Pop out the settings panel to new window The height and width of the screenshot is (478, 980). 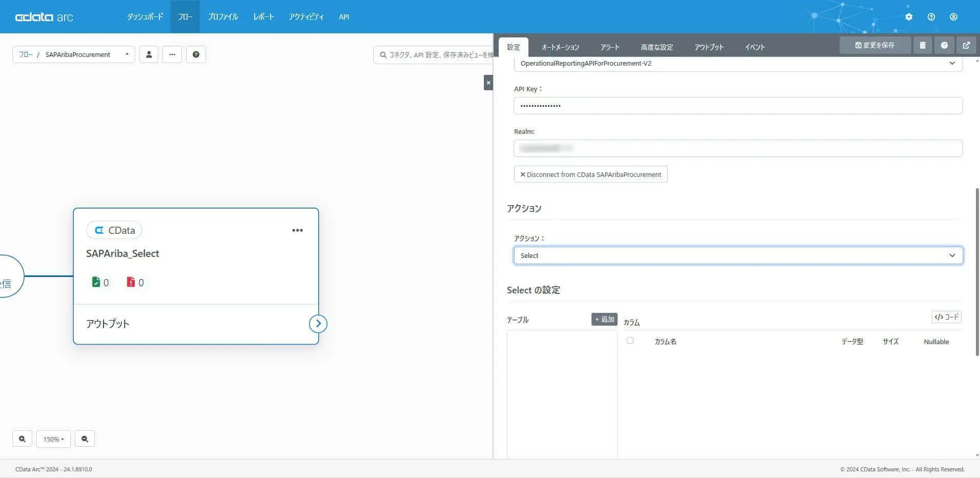coord(966,45)
